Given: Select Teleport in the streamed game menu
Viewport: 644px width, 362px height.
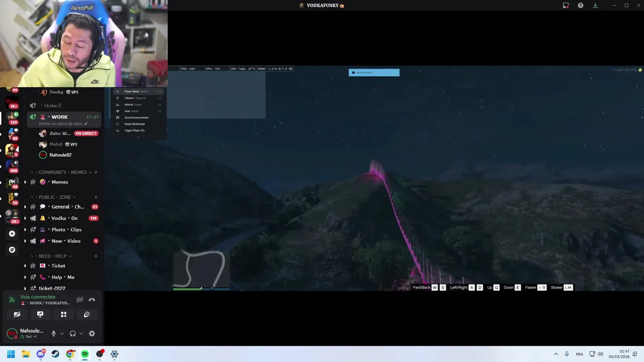Looking at the screenshot, I should (138, 98).
